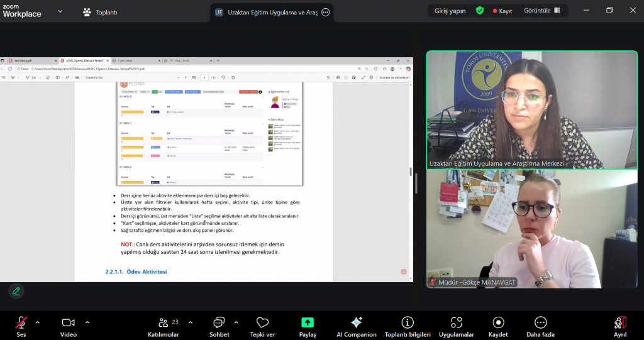This screenshot has width=644, height=340.
Task: Open the Zoom Workplace dropdown arrow
Action: coord(60,11)
